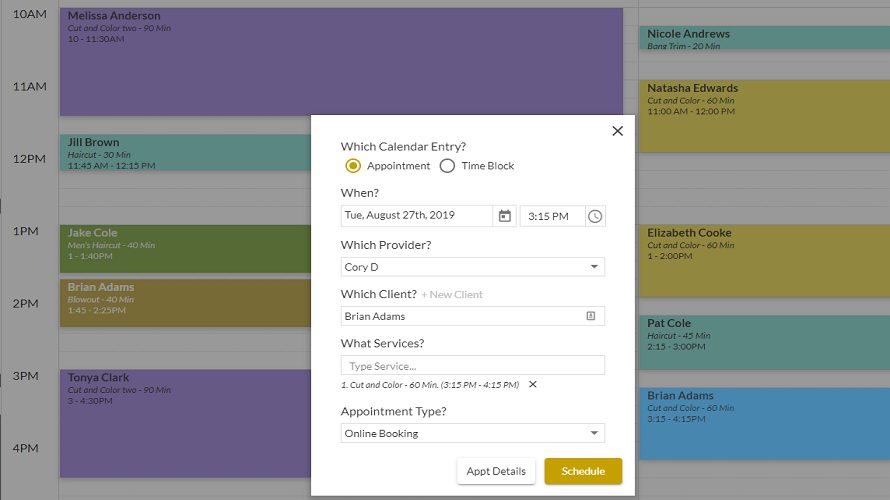Remove the Cut and Color service
This screenshot has height=500, width=890.
(x=532, y=384)
